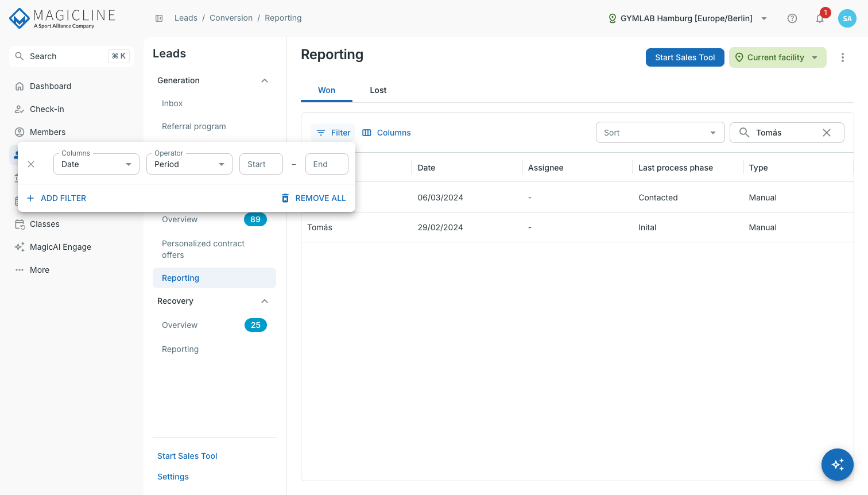Open Personalized contract offers
Image resolution: width=868 pixels, height=495 pixels.
coord(203,249)
